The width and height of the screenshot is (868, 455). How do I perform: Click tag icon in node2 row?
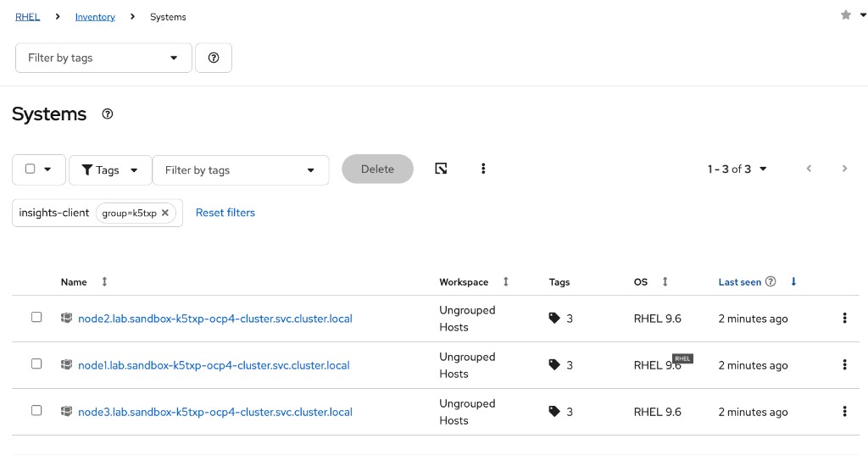pos(554,318)
